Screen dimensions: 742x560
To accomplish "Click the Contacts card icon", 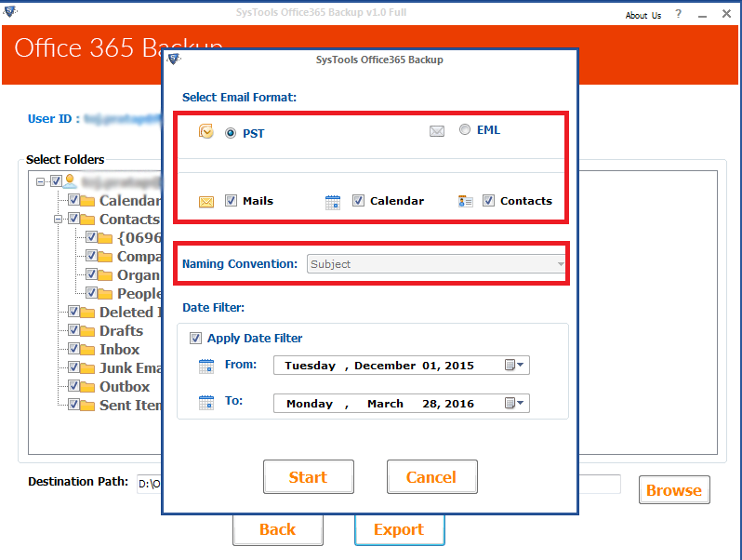I will pos(466,202).
